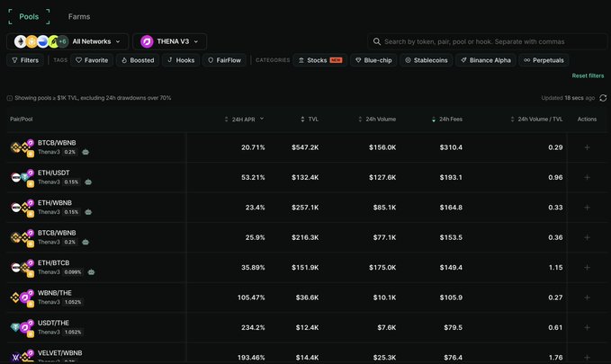Sort the table by TVL
Viewport: 611px width, 364px height.
click(310, 120)
